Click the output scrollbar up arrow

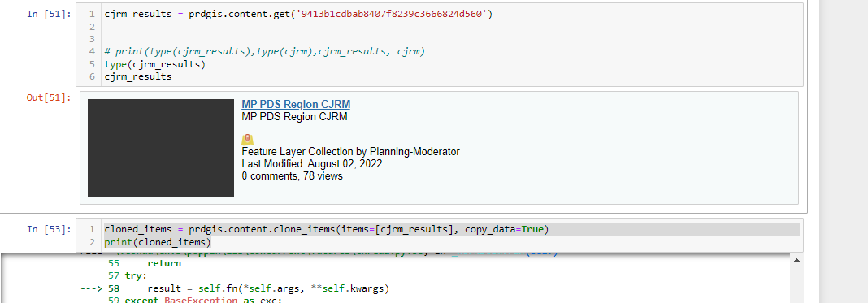click(797, 260)
